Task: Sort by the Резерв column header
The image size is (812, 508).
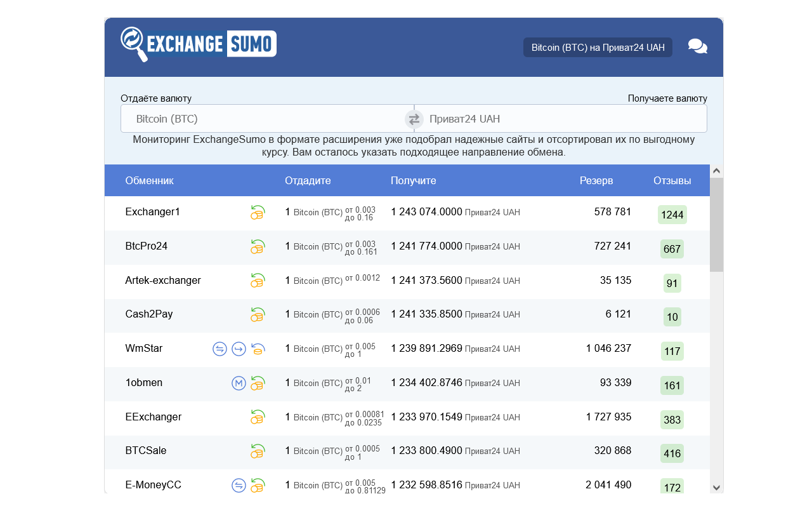Action: coord(596,181)
